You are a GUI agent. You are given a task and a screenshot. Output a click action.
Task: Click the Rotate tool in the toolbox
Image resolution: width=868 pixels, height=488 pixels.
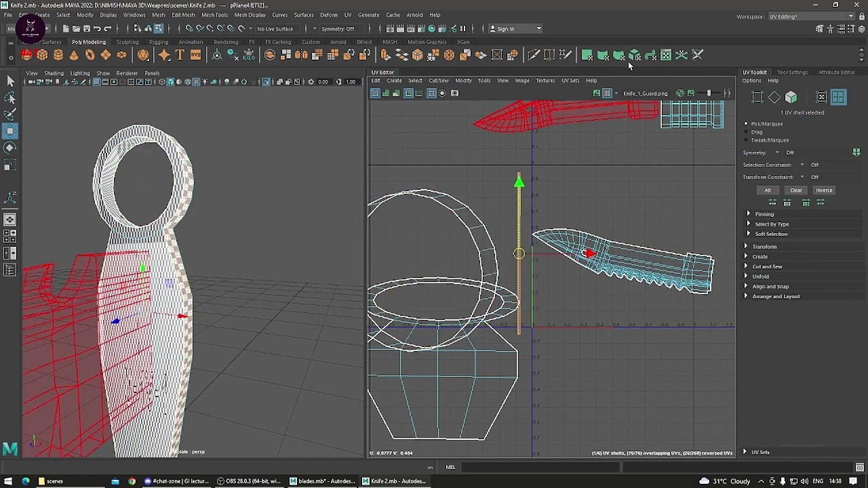[10, 148]
